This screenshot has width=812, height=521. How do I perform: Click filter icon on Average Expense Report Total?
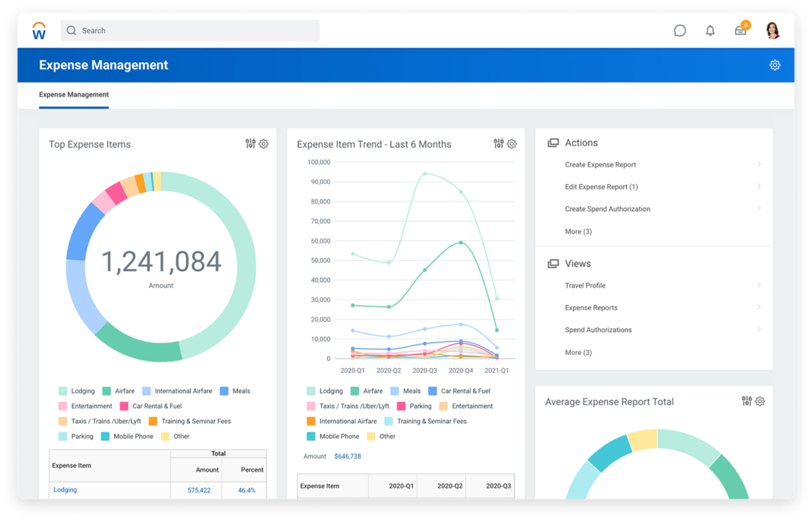(746, 401)
